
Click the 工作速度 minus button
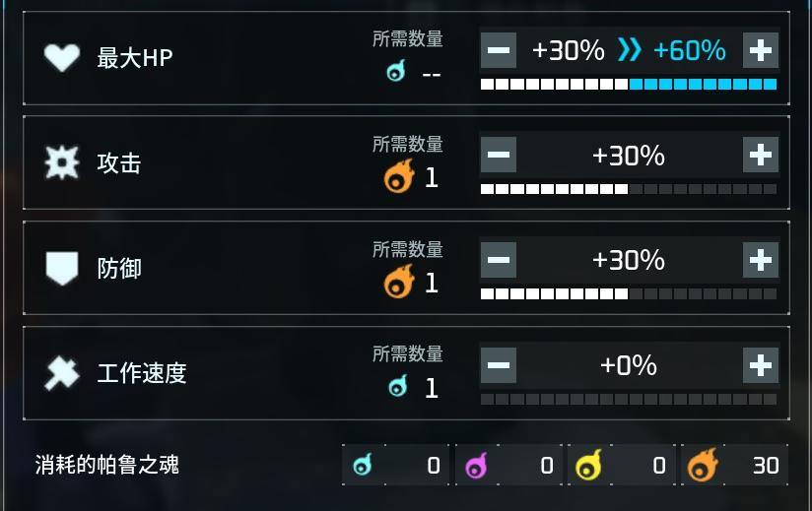pyautogui.click(x=499, y=365)
